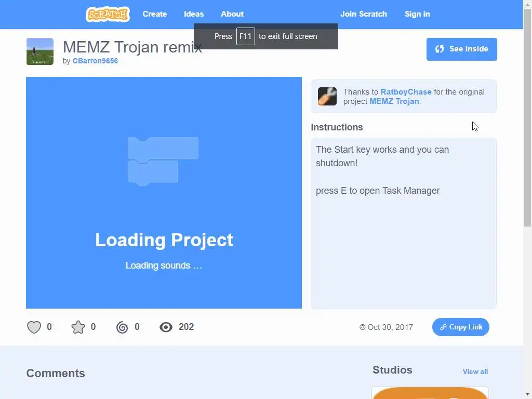Click the 'Comments' heading
The image size is (532, 399).
(56, 373)
